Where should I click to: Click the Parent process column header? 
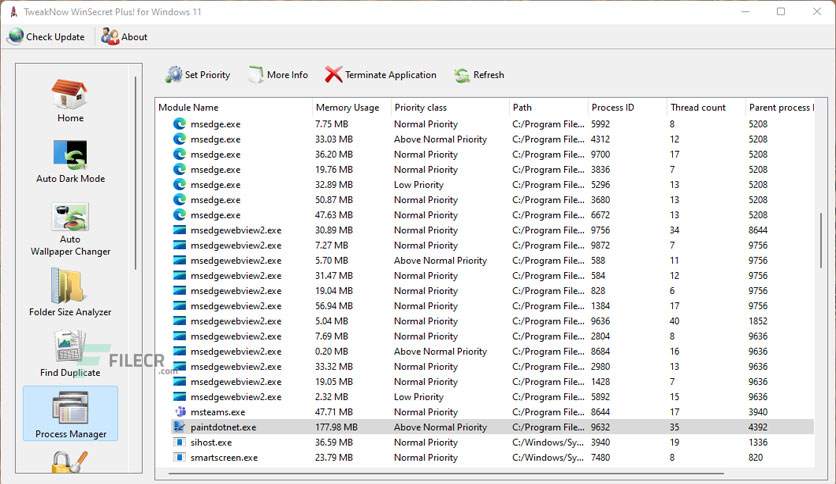(x=781, y=107)
